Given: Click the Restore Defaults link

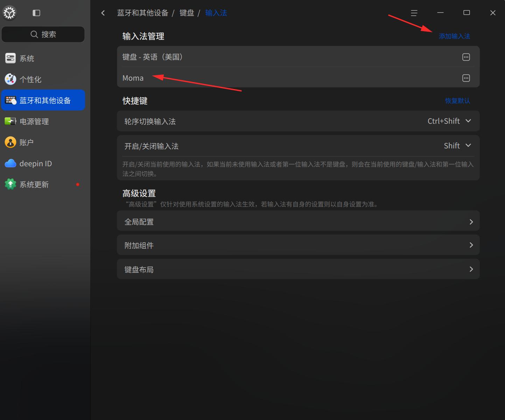Looking at the screenshot, I should pyautogui.click(x=457, y=101).
